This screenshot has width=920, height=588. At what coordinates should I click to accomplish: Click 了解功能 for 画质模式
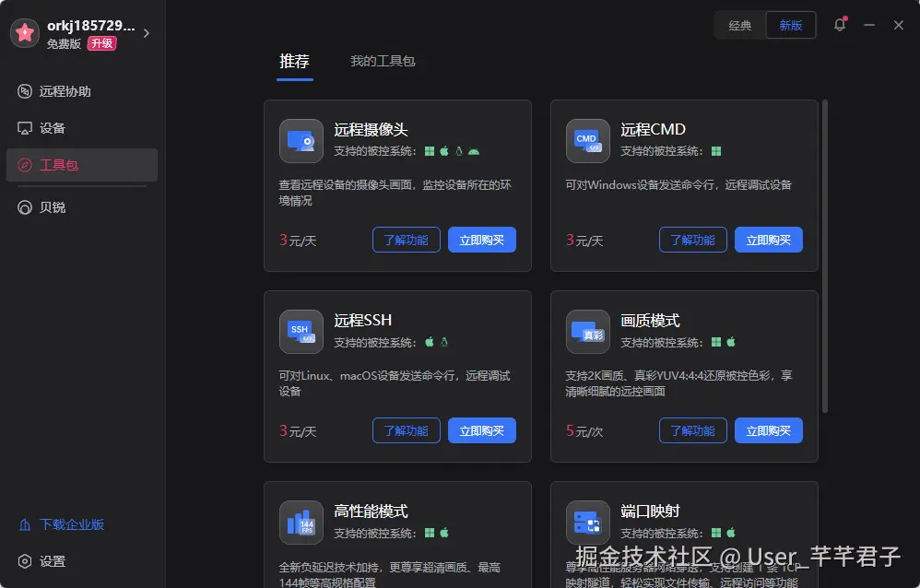pos(693,430)
